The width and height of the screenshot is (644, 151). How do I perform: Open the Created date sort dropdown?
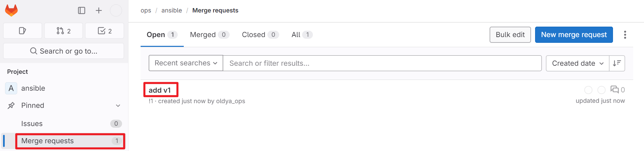coord(578,63)
